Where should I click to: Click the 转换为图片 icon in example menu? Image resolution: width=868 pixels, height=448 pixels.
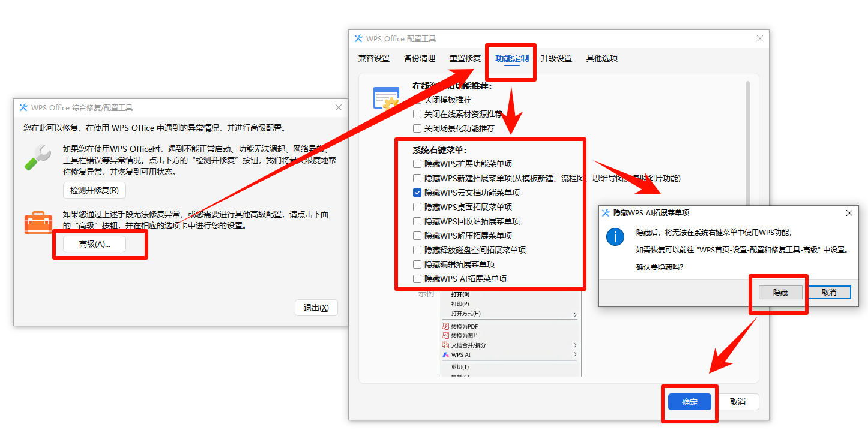pos(445,336)
